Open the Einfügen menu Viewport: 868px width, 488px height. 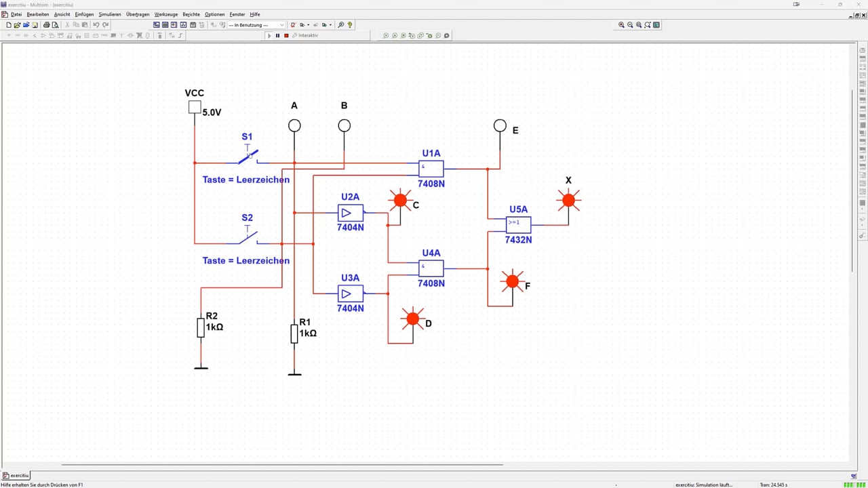[84, 14]
